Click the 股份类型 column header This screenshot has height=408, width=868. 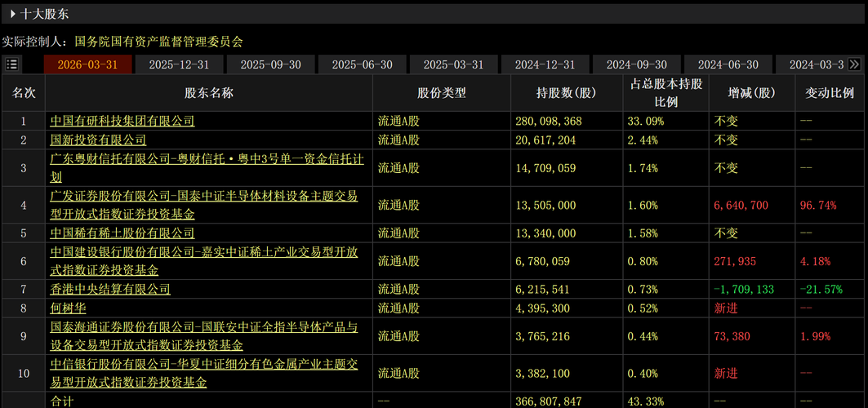tap(441, 93)
